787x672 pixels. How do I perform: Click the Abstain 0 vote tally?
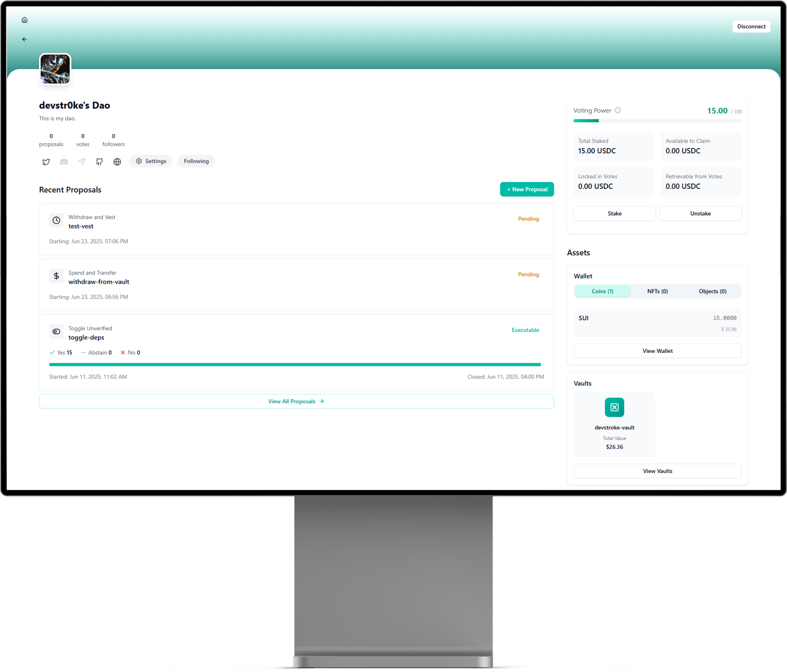point(96,352)
